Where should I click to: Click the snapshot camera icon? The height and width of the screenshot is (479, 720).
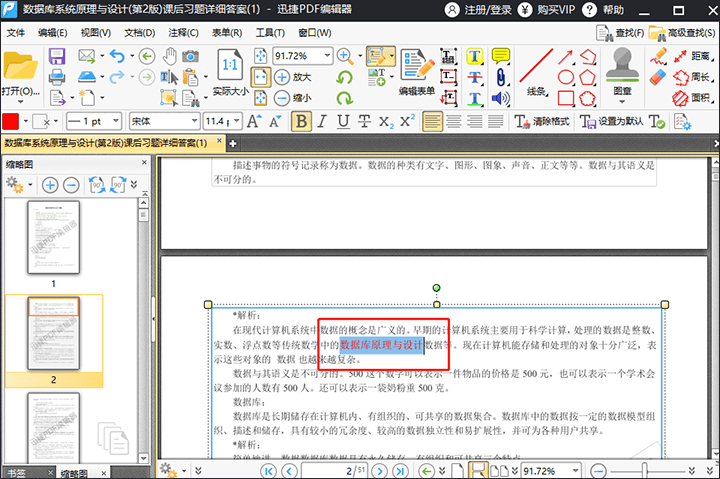[x=190, y=56]
